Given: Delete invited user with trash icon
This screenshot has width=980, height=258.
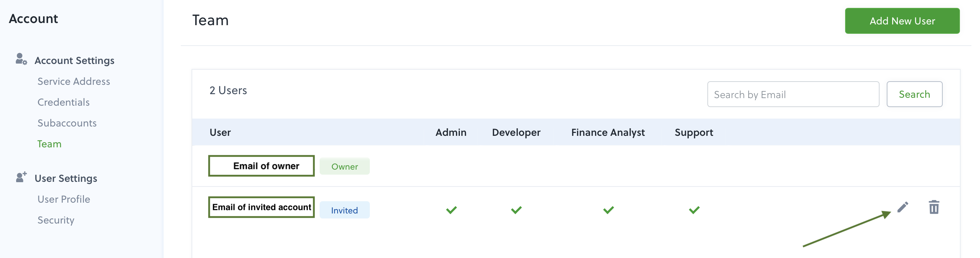Looking at the screenshot, I should pos(934,207).
